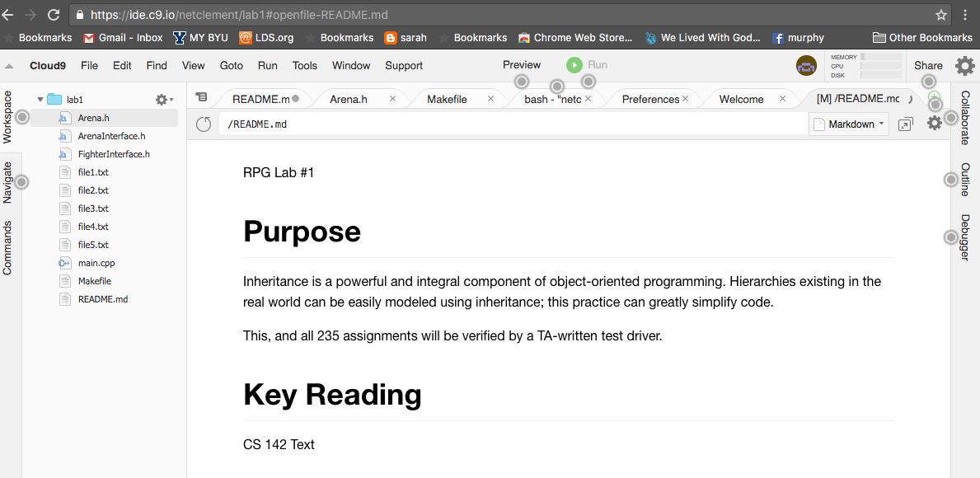Open the Find menu
The width and height of the screenshot is (980, 478).
coord(157,66)
